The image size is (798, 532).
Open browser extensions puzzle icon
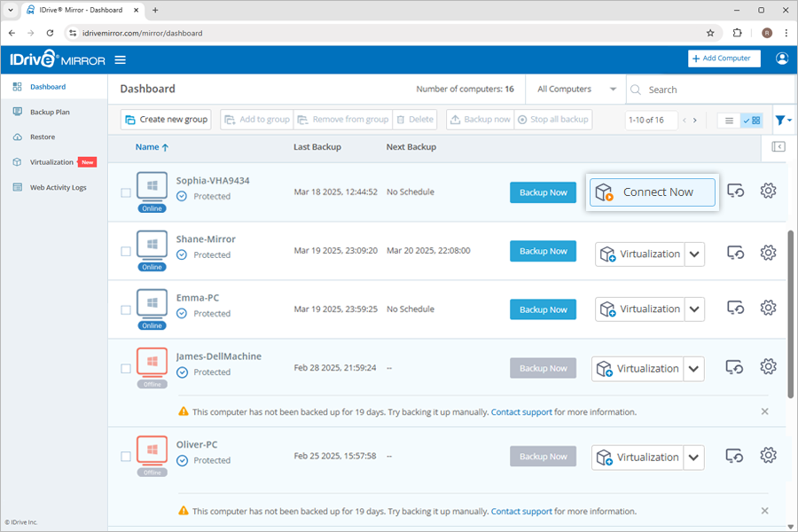737,33
